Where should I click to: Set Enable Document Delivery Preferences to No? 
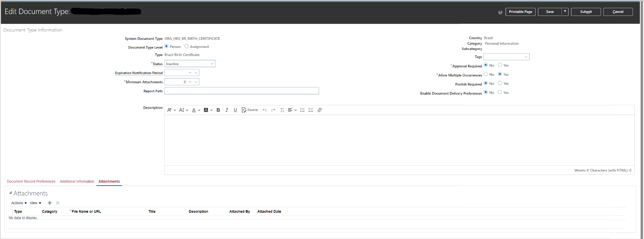(486, 92)
